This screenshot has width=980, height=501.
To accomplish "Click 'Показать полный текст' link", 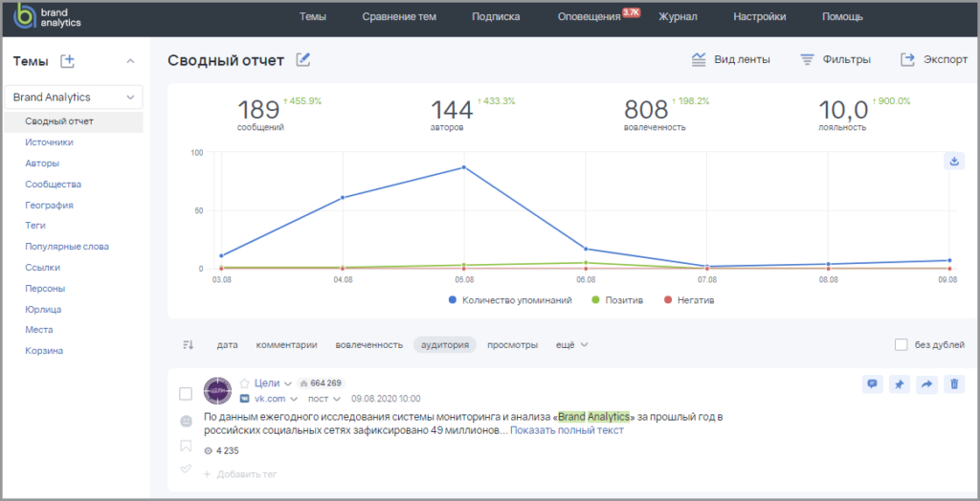I will (567, 431).
